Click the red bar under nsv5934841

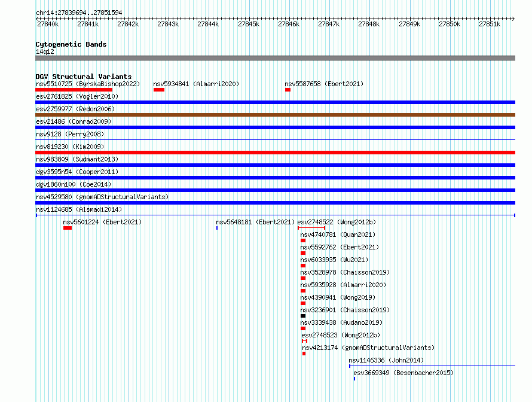[159, 90]
